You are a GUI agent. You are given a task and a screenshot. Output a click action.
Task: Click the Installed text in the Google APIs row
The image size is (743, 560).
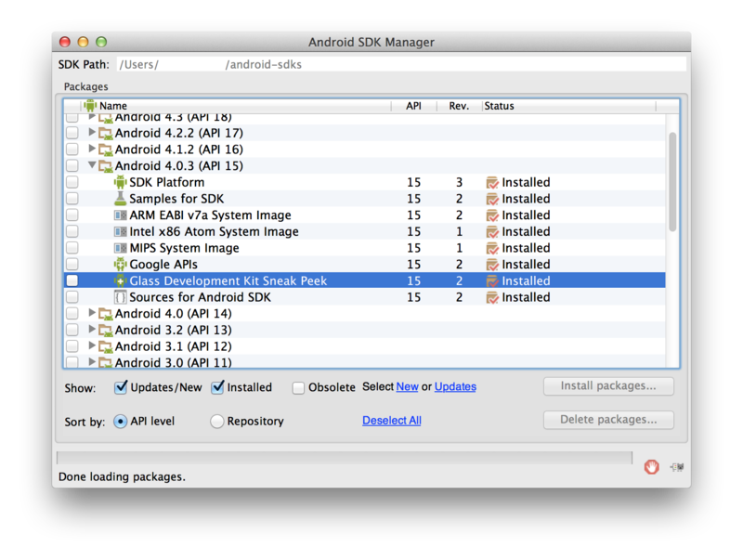pyautogui.click(x=526, y=265)
